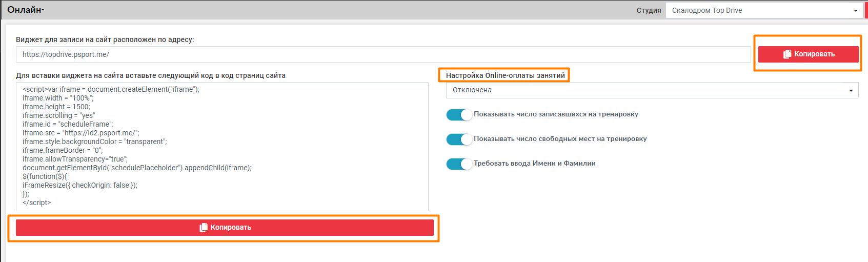Click the copy icon beside the widget URL
The image size is (868, 262).
tap(787, 54)
